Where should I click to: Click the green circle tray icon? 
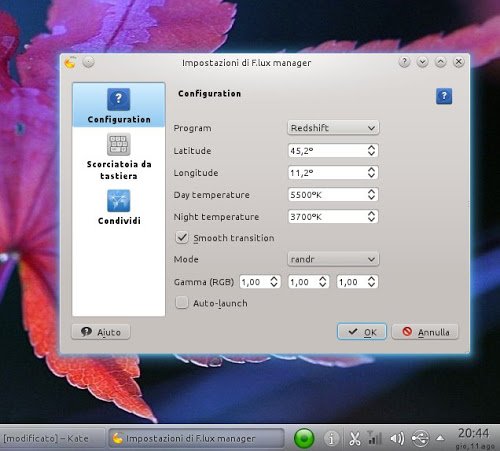click(304, 438)
